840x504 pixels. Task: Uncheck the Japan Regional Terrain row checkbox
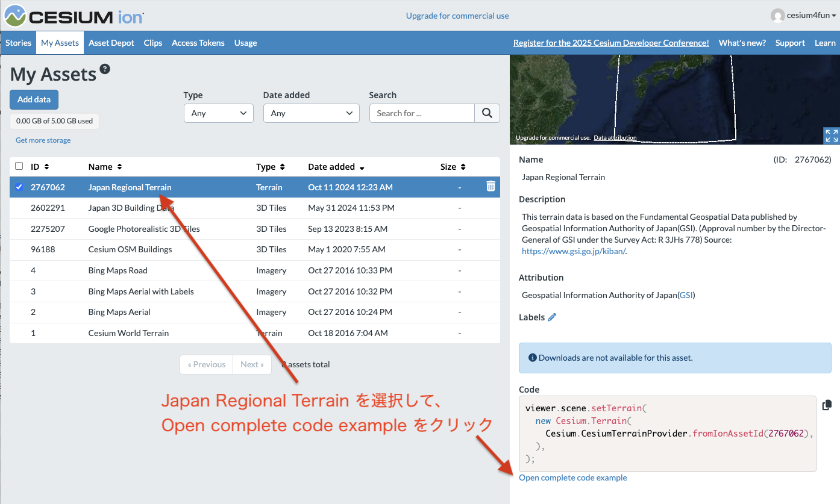tap(19, 187)
